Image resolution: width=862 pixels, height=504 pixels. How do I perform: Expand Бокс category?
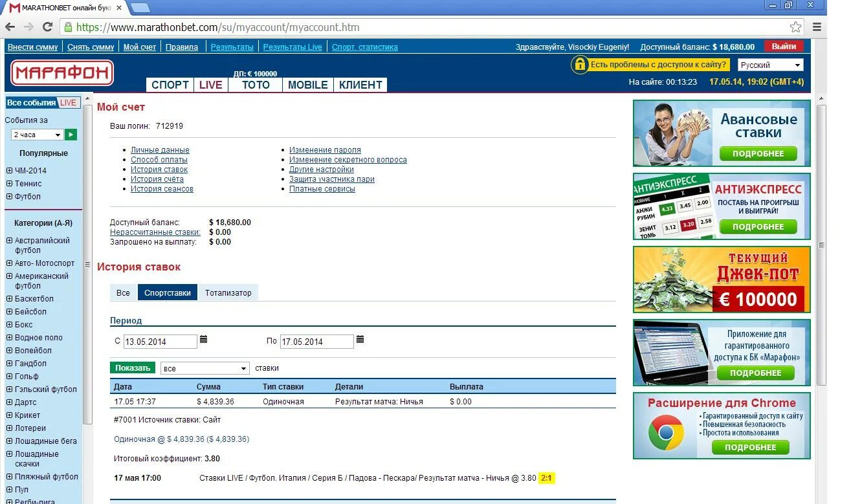click(10, 325)
